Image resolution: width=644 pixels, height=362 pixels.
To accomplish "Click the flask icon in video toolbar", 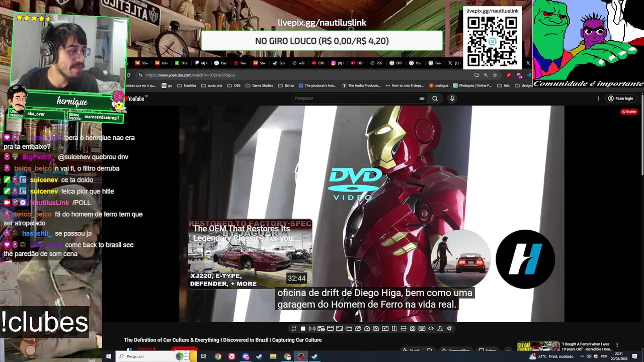I will pos(440,328).
